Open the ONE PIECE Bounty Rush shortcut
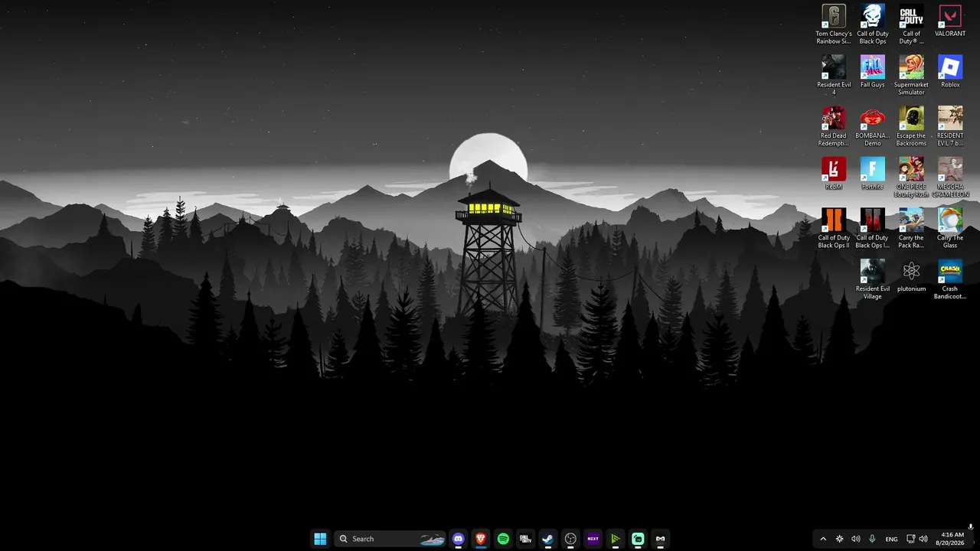This screenshot has width=980, height=551. [911, 178]
